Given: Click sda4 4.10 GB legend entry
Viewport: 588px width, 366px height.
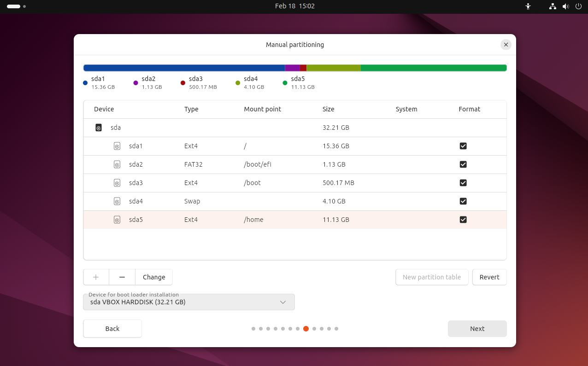Looking at the screenshot, I should (250, 83).
